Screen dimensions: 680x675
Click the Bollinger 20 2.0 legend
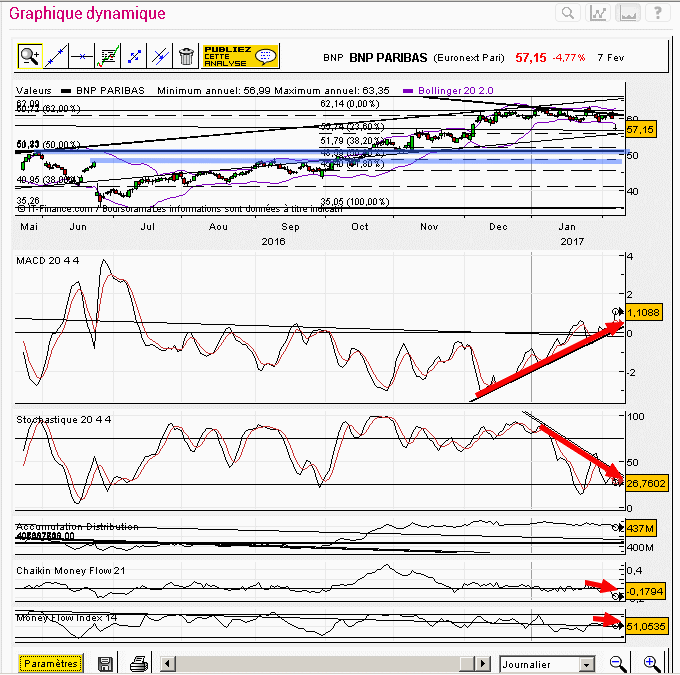[x=455, y=91]
